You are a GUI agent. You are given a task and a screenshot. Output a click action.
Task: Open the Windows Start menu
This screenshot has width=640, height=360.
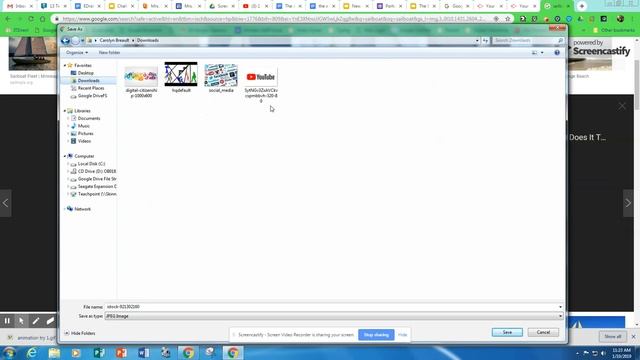(x=9, y=353)
